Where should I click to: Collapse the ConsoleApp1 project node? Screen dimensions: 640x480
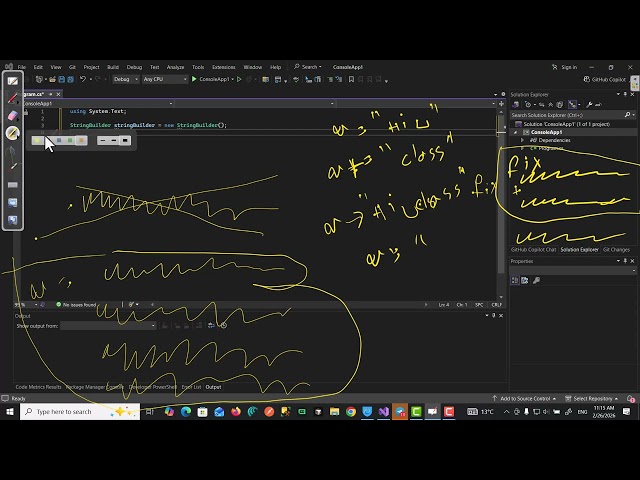tap(516, 132)
